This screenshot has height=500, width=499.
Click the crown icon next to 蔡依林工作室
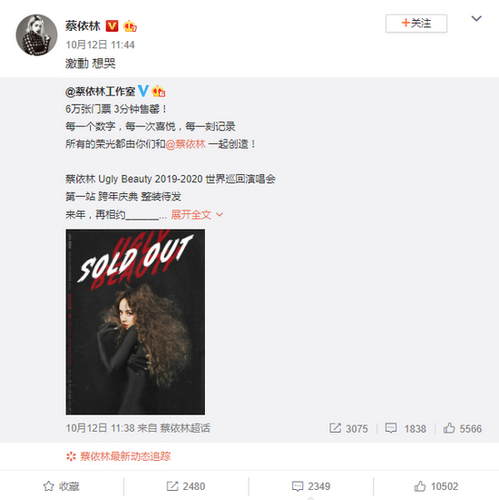tap(159, 91)
